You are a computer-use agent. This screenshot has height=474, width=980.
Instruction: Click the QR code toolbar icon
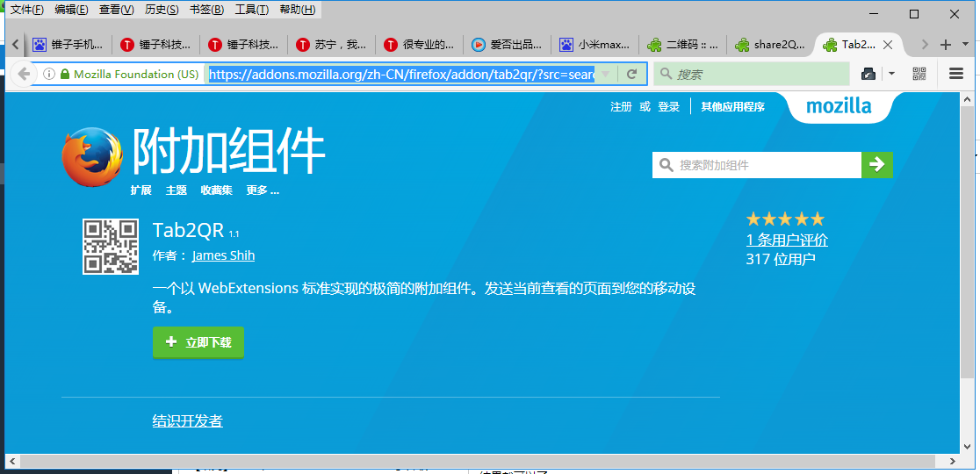pos(919,74)
